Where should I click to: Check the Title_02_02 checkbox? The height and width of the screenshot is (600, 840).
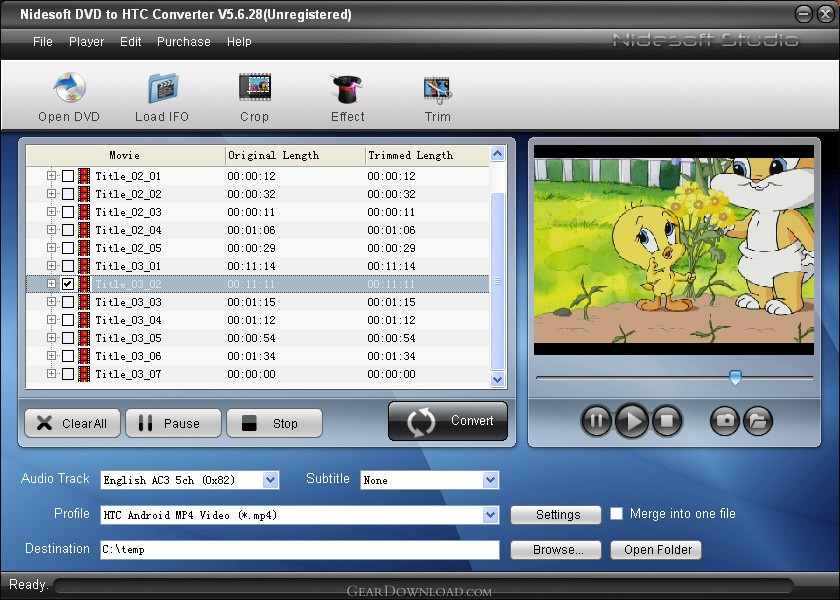[x=68, y=193]
